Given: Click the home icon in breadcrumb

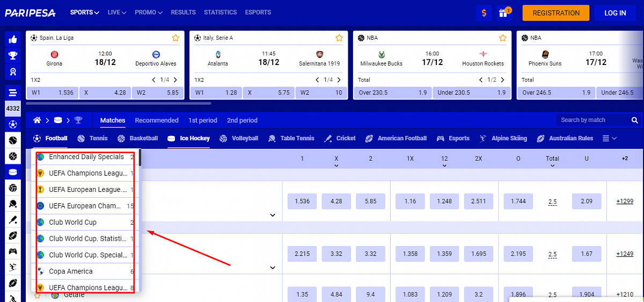Looking at the screenshot, I should coord(38,120).
